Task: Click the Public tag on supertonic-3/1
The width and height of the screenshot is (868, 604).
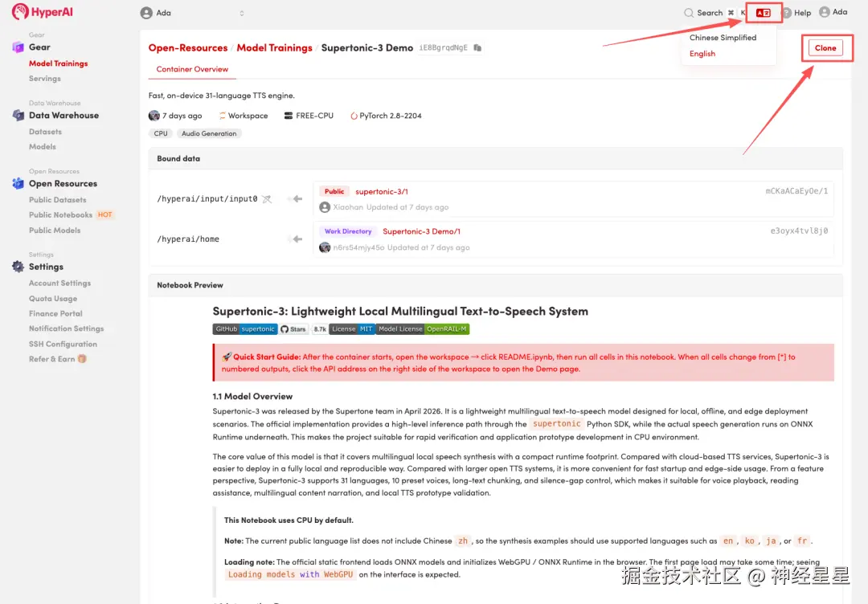Action: coord(334,191)
